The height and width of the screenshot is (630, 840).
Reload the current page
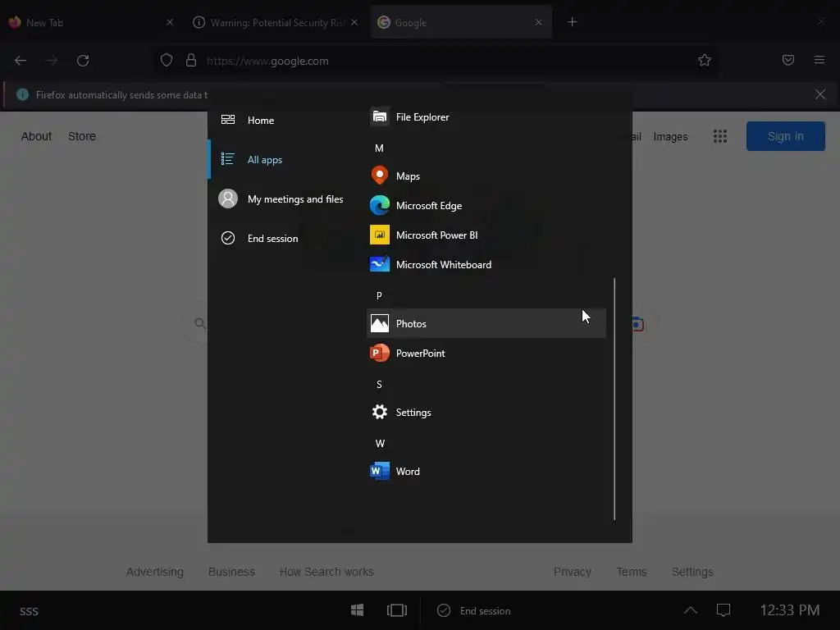(83, 61)
